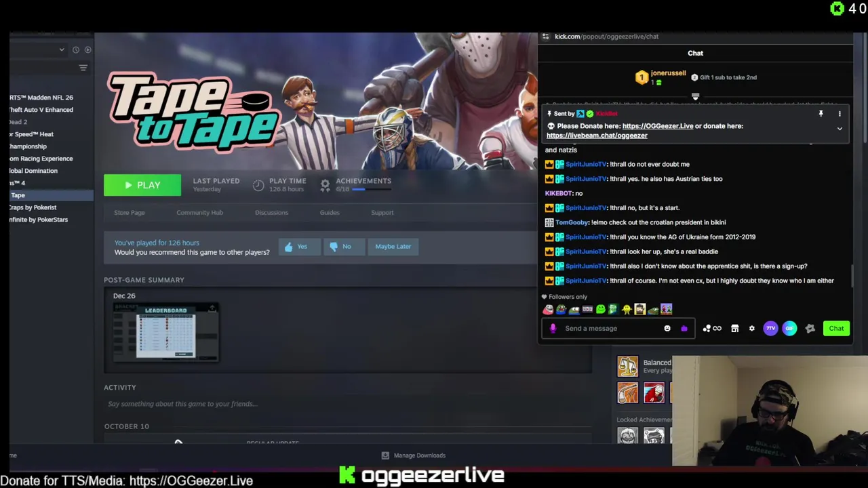Open the Store Page tab
Viewport: 868px width, 488px height.
pos(130,213)
